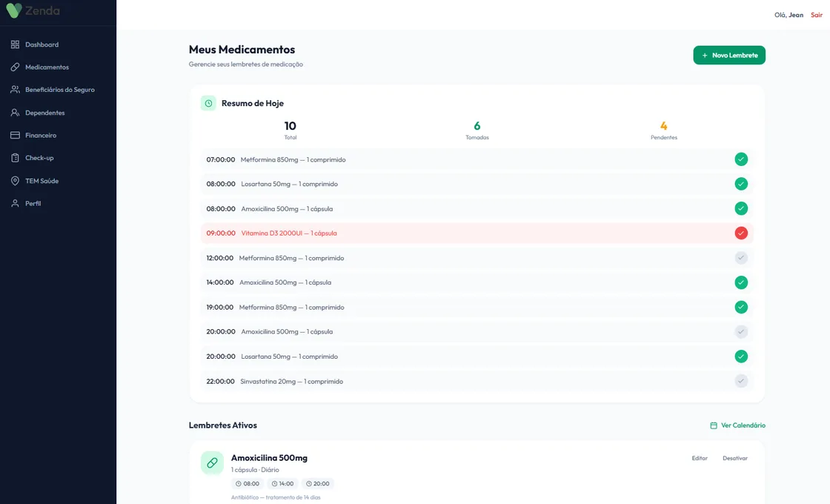830x504 pixels.
Task: Click the Meus Medicamentos heading
Action: coord(242,50)
